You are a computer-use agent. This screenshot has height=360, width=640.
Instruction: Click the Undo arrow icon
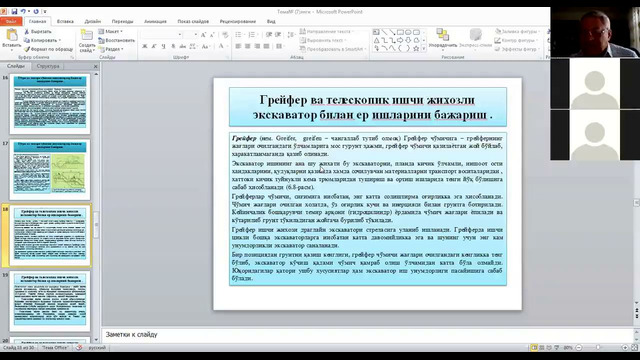23,11
